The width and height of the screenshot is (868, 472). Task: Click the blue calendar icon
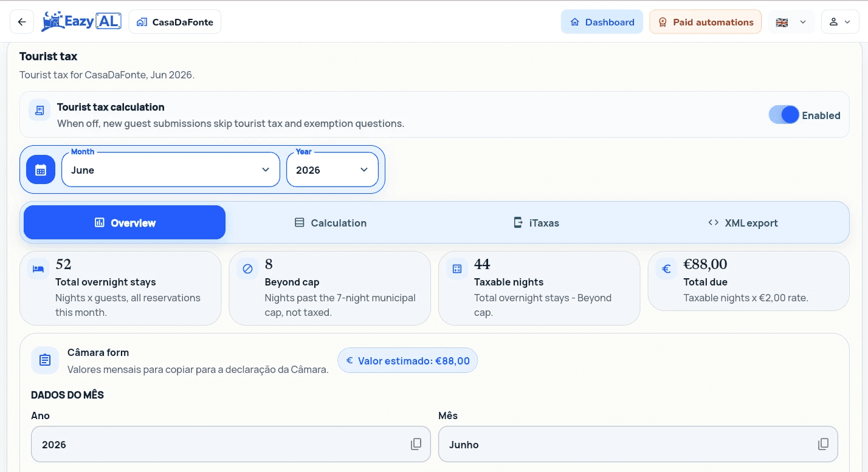[41, 169]
